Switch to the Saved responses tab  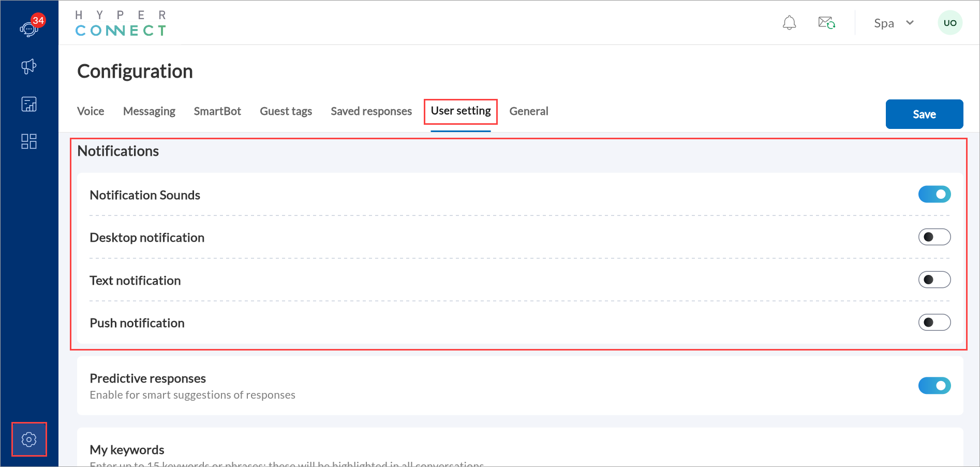pyautogui.click(x=372, y=111)
